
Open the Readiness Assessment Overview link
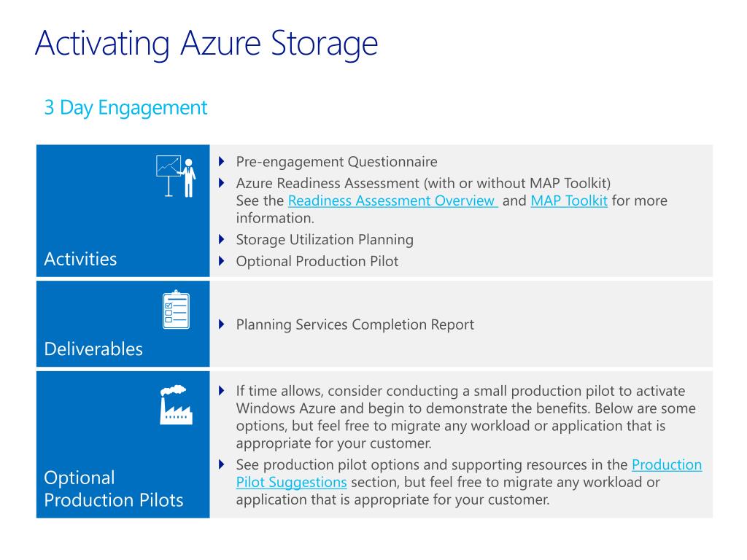point(392,201)
